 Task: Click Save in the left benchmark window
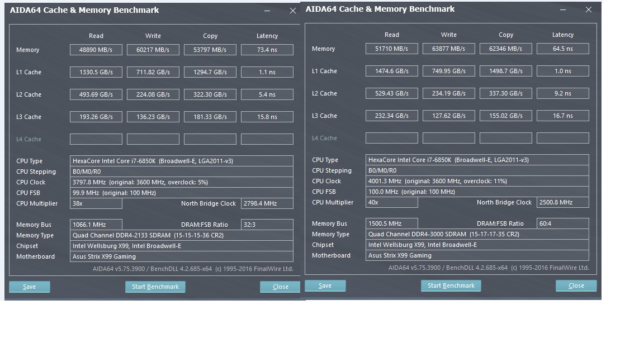pyautogui.click(x=30, y=287)
